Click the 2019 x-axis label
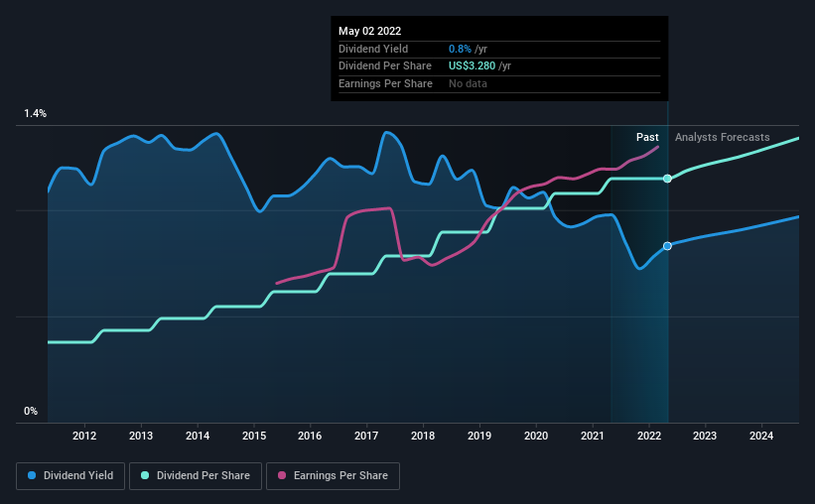815x504 pixels. (x=479, y=436)
